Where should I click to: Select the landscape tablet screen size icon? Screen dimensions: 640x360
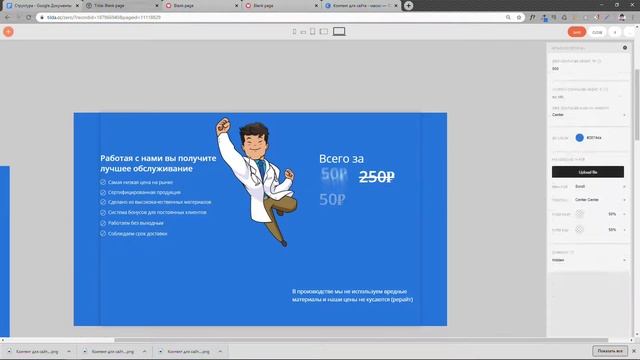point(324,31)
